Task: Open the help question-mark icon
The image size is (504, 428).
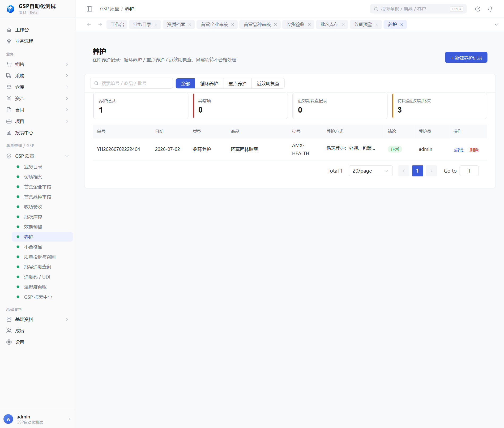Action: tap(478, 9)
